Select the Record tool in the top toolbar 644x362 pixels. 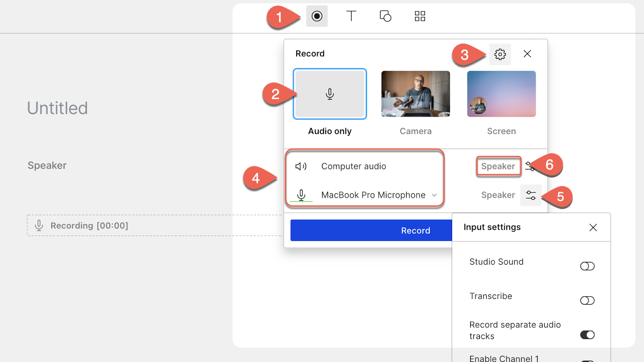[317, 16]
